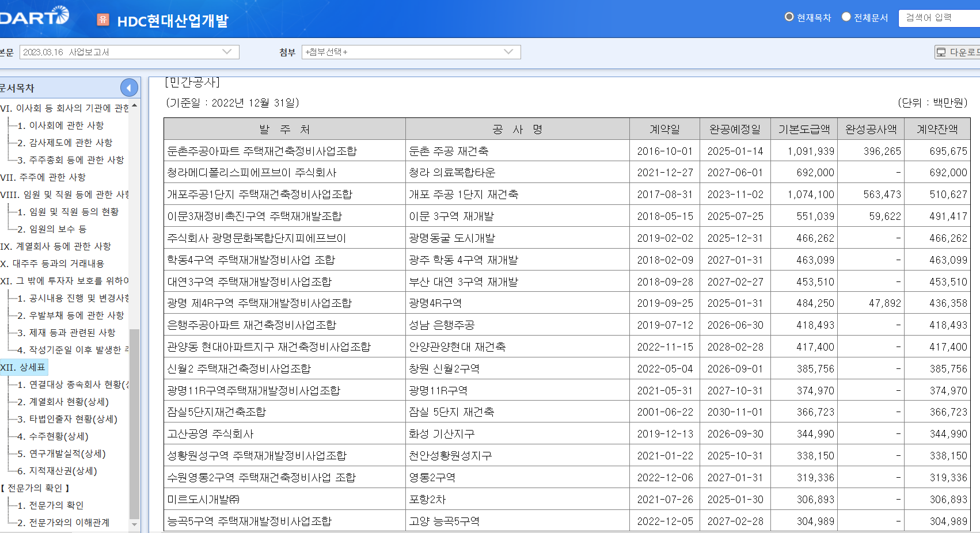Open 1. 전문가의 확인 item

[x=51, y=505]
